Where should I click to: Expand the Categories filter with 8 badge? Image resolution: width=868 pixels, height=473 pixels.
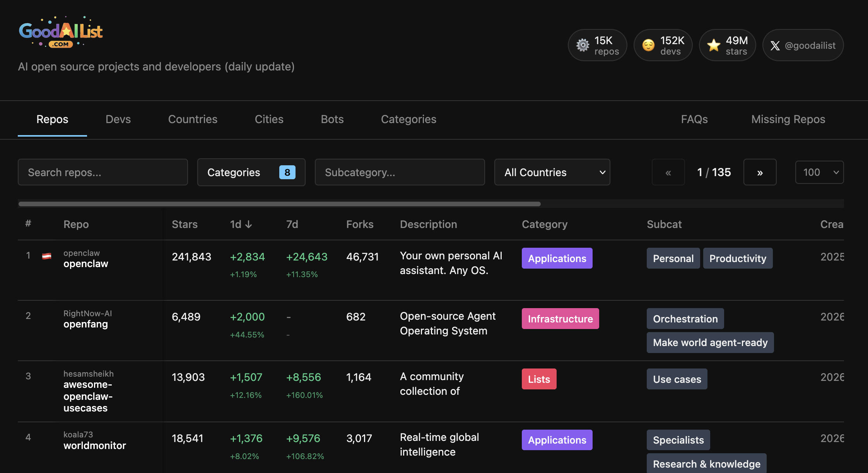coord(251,172)
